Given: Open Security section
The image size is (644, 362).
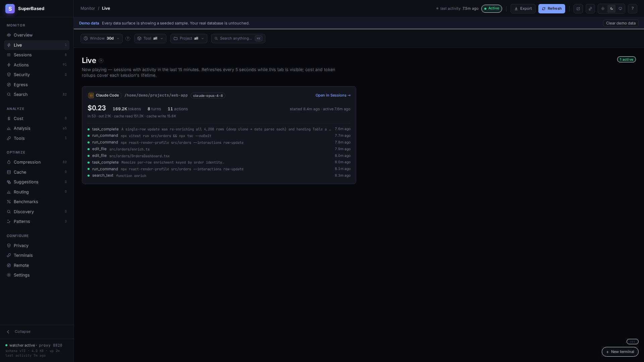Looking at the screenshot, I should [x=37, y=75].
